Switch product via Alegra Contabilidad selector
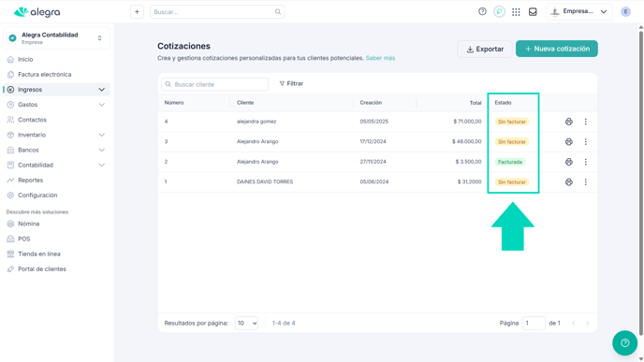The height and width of the screenshot is (362, 644). click(57, 38)
